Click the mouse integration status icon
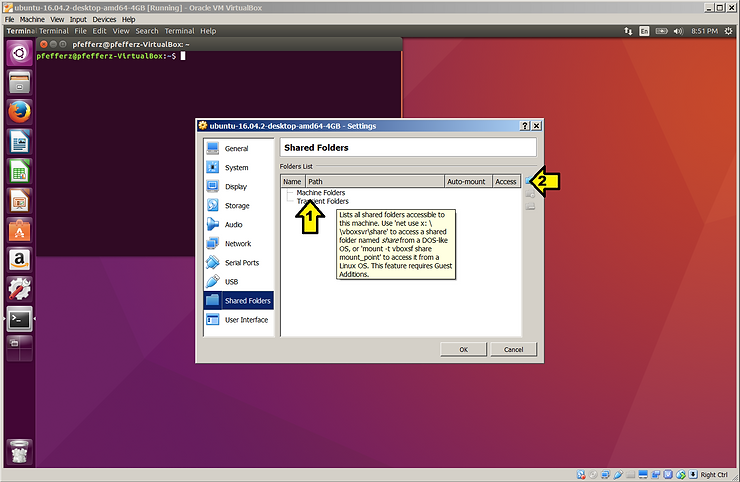The width and height of the screenshot is (740, 482). click(681, 474)
